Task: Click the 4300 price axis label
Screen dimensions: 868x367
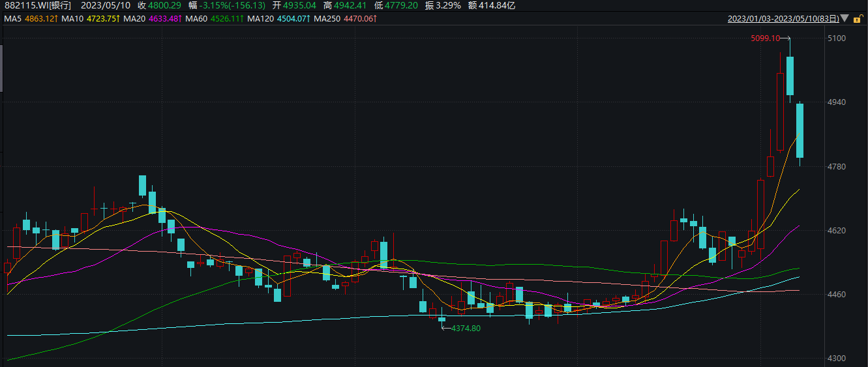Action: tap(836, 358)
